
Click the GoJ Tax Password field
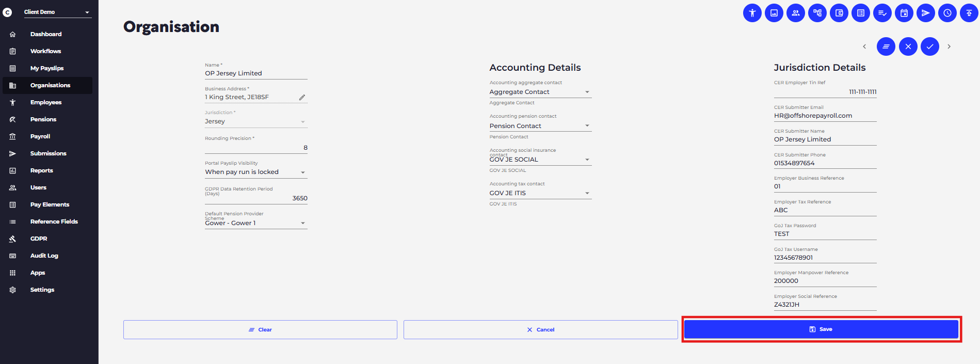coord(825,234)
